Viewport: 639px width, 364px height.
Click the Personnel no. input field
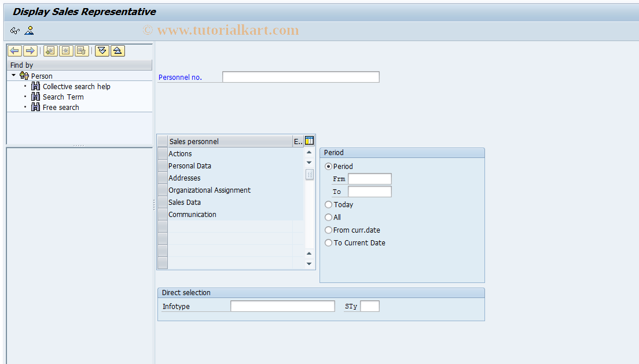pyautogui.click(x=300, y=76)
